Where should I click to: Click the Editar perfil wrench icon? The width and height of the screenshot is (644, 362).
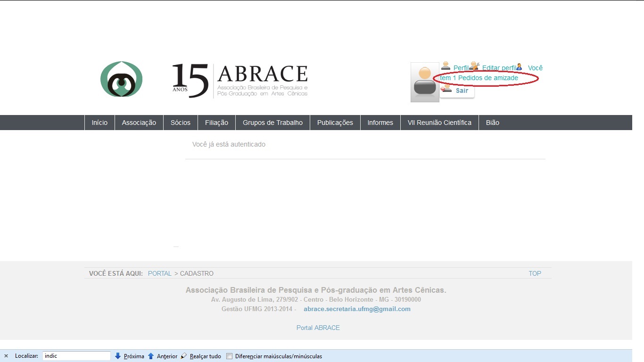[475, 66]
